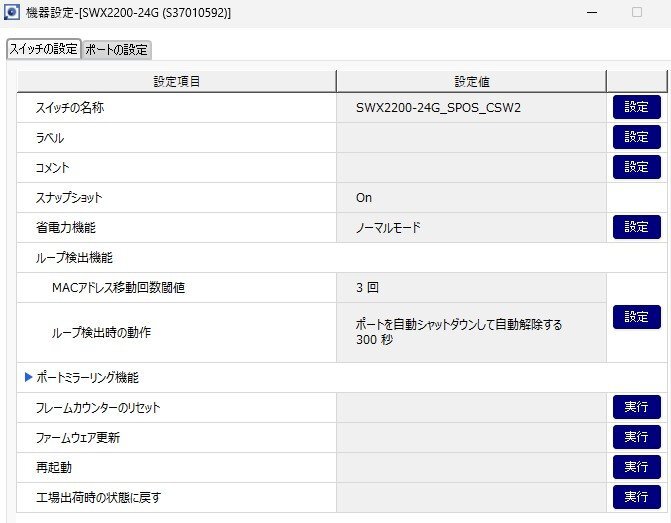
Task: Run フレームカウンターのリセット with 実行 button
Action: (636, 408)
